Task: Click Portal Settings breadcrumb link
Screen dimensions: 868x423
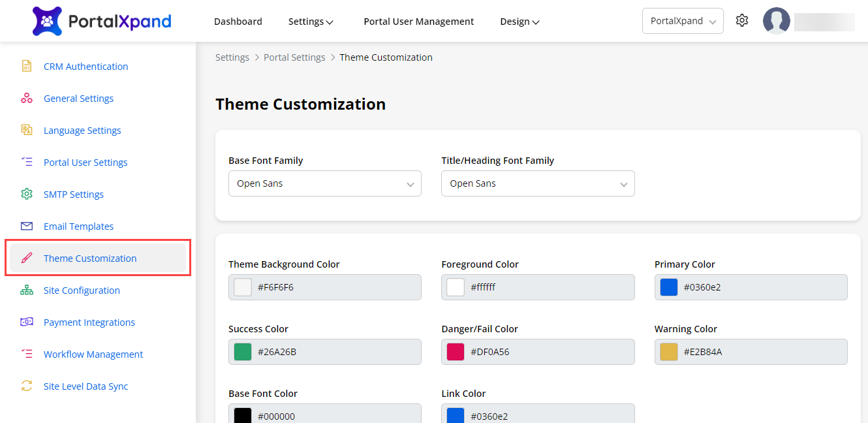Action: (x=294, y=57)
